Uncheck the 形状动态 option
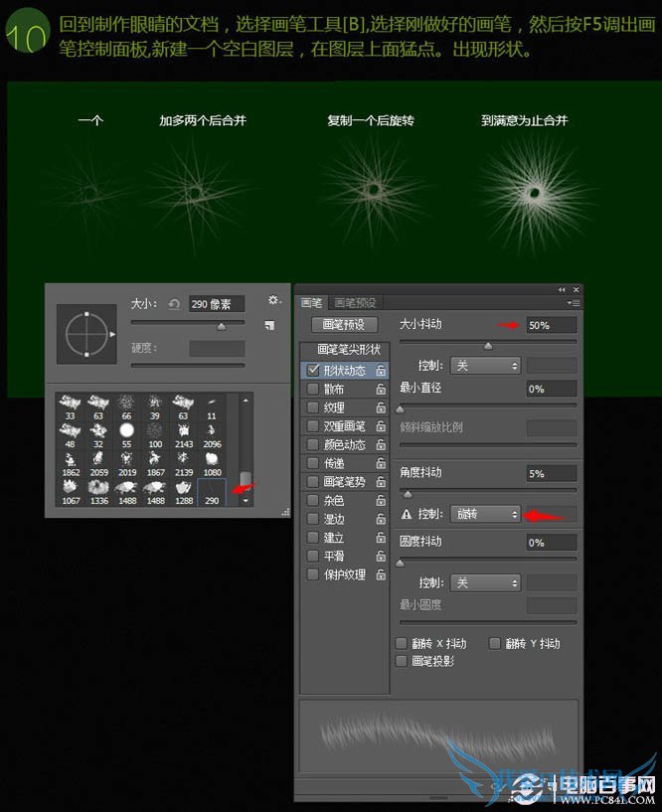This screenshot has width=662, height=812. (x=313, y=370)
